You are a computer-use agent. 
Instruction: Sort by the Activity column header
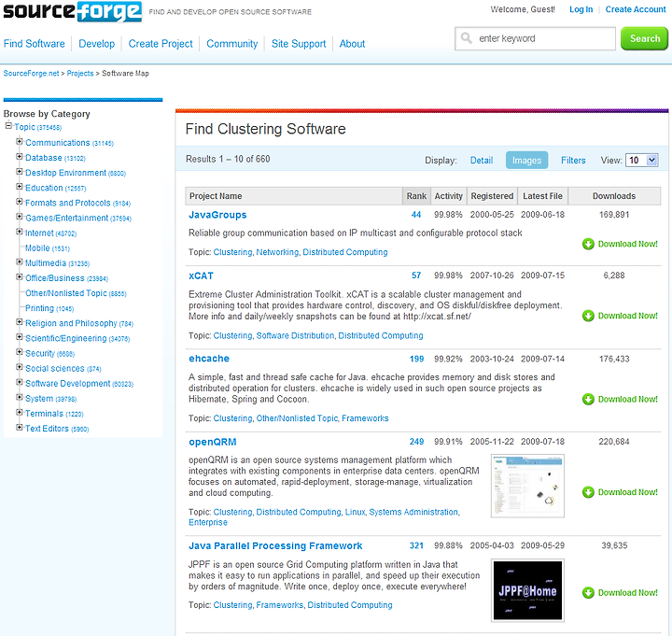tap(448, 196)
